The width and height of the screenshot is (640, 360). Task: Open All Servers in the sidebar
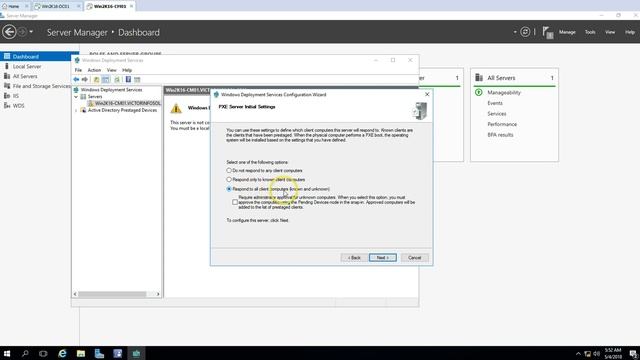tap(25, 76)
